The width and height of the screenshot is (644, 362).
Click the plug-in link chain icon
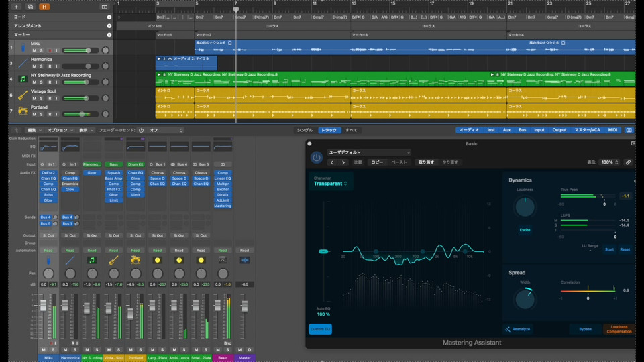pos(628,162)
